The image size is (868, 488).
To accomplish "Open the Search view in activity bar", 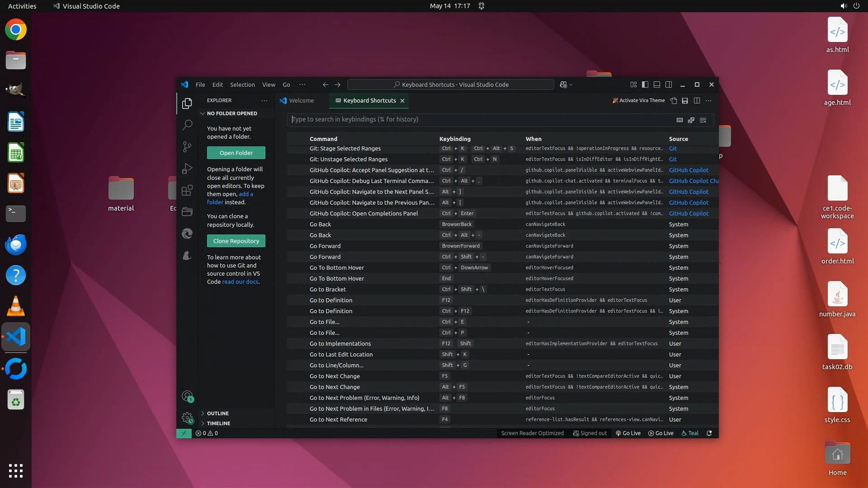I will pyautogui.click(x=187, y=125).
